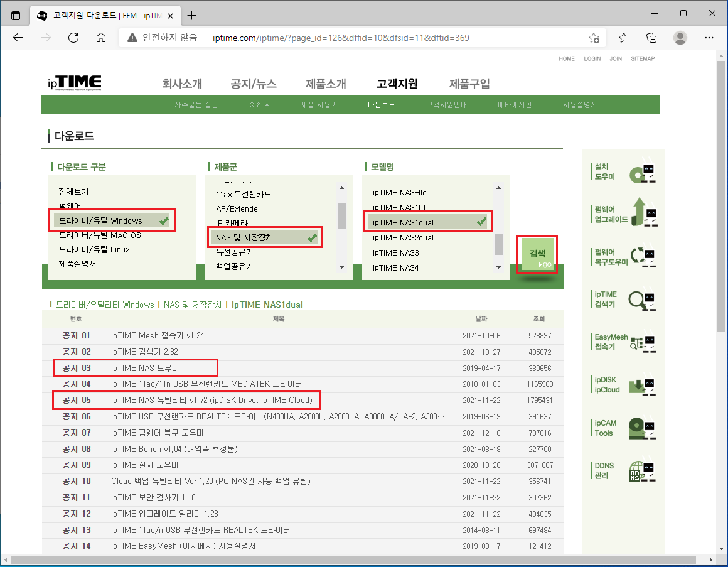This screenshot has height=567, width=728.
Task: Switch to 자주묻는 질문 submenu
Action: pyautogui.click(x=196, y=105)
